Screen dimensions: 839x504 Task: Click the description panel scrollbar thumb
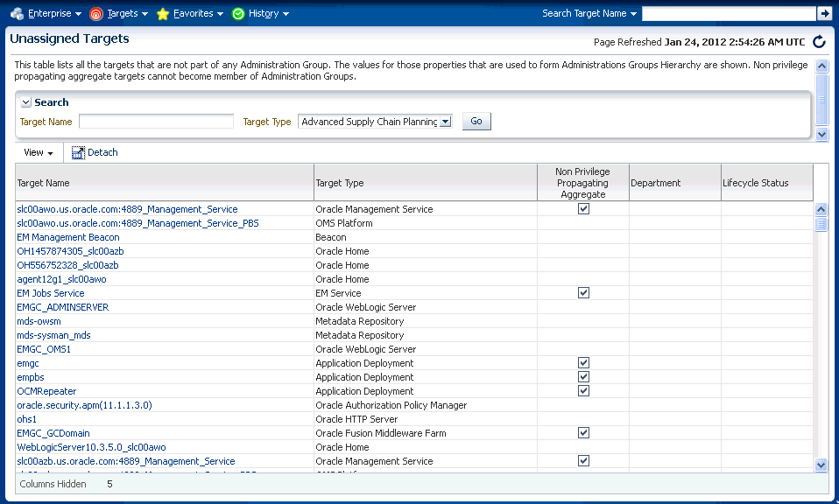pyautogui.click(x=821, y=100)
